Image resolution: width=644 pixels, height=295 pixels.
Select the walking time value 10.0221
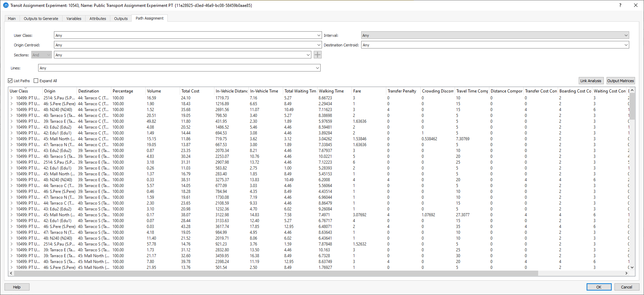coord(325,156)
